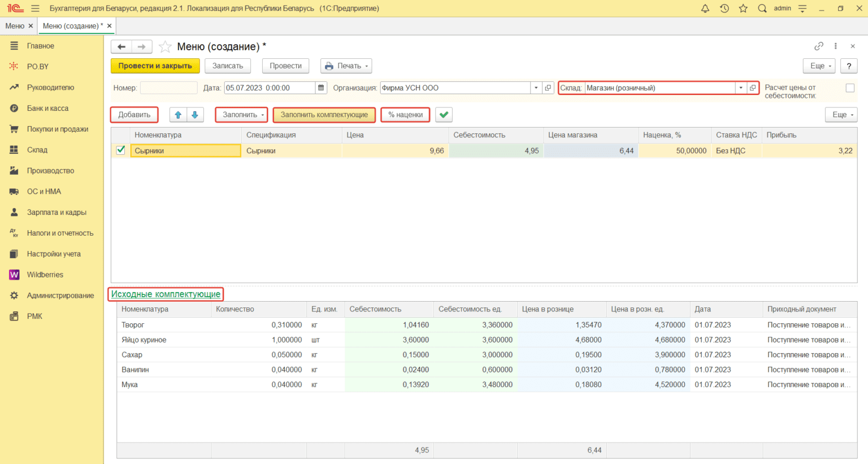Screen dimensions: 868x464
Task: Click Провести и закрыть button
Action: coord(155,66)
